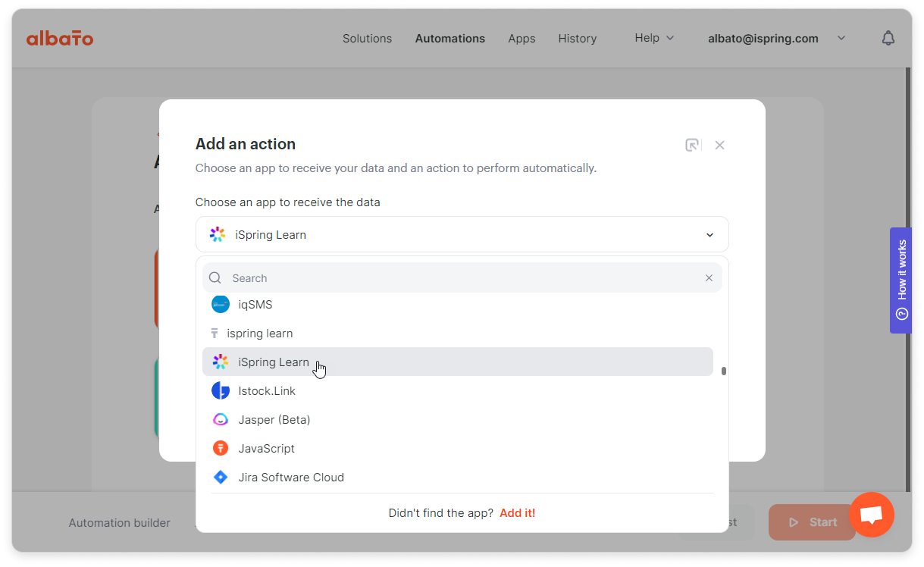Click the Istock.Link app icon
Screen dimensions: 924x567
[221, 391]
